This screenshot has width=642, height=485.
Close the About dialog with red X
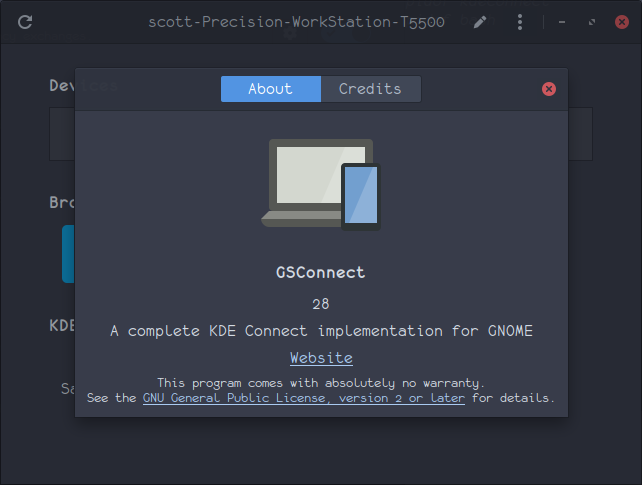click(x=549, y=89)
